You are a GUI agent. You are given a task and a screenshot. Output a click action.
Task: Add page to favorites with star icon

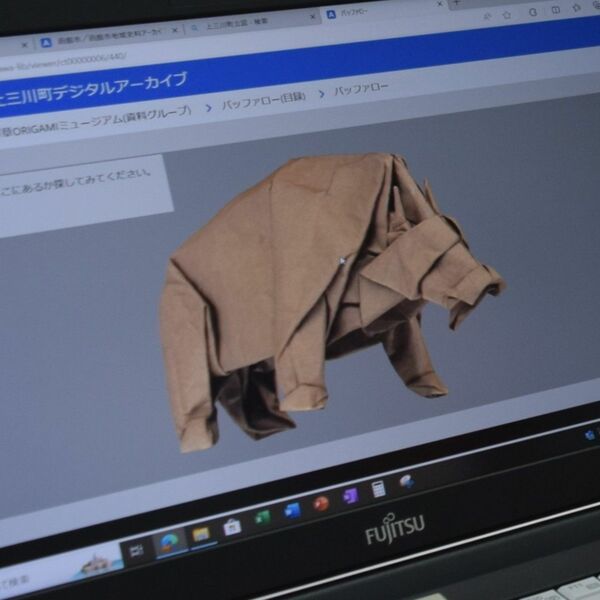tap(507, 15)
